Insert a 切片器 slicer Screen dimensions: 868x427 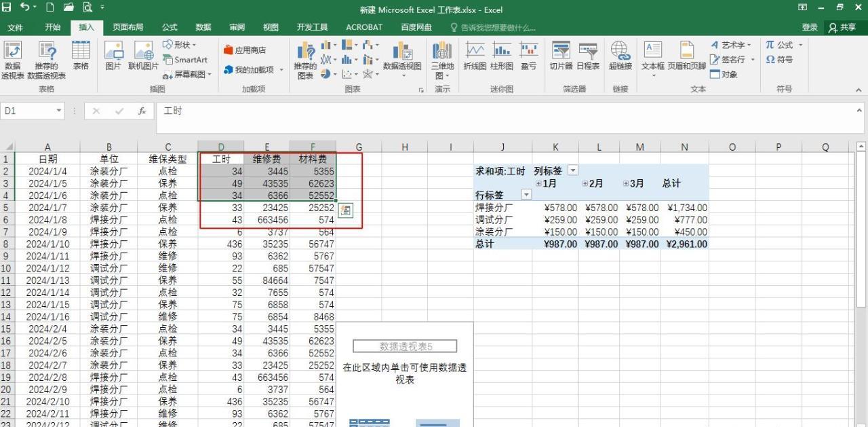pos(561,56)
